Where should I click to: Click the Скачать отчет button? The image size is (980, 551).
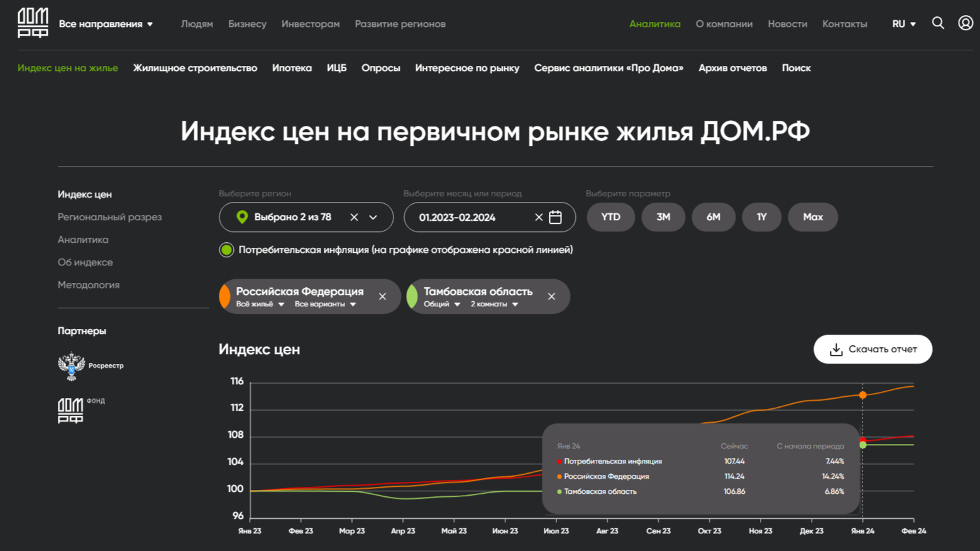pyautogui.click(x=873, y=349)
